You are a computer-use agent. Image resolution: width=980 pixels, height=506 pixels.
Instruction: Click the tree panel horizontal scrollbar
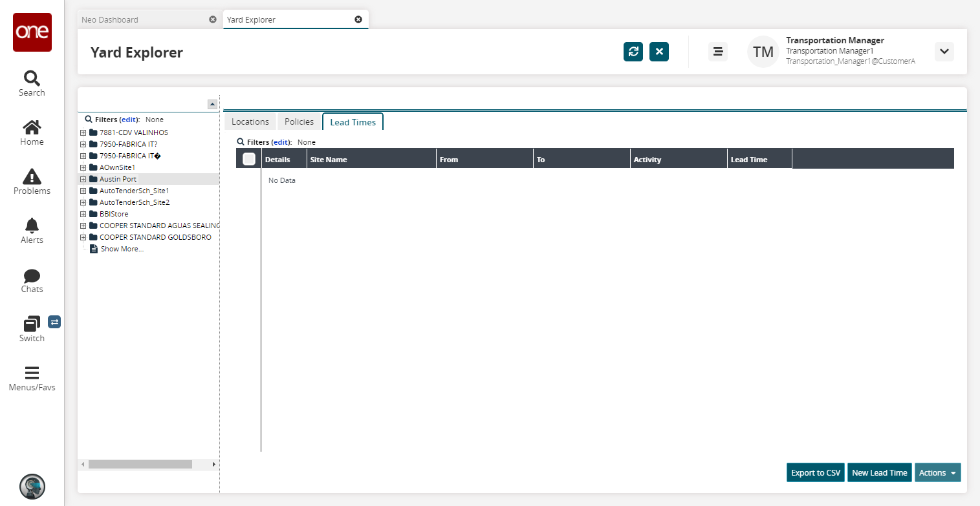pyautogui.click(x=140, y=464)
